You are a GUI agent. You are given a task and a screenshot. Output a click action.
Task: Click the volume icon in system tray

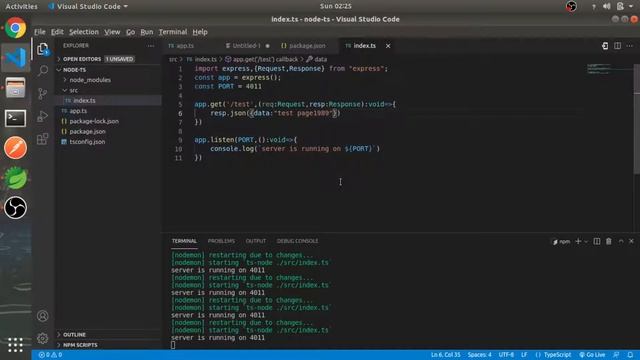[x=607, y=6]
